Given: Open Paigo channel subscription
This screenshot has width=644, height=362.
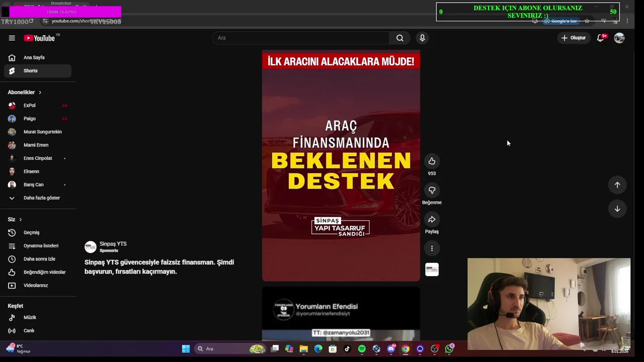Looking at the screenshot, I should pos(38,119).
